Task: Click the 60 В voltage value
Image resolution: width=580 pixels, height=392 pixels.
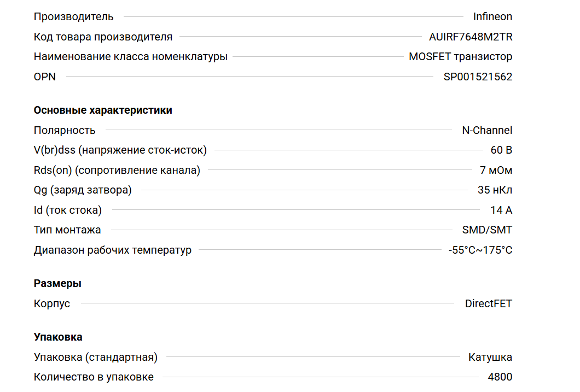Action: (x=501, y=150)
